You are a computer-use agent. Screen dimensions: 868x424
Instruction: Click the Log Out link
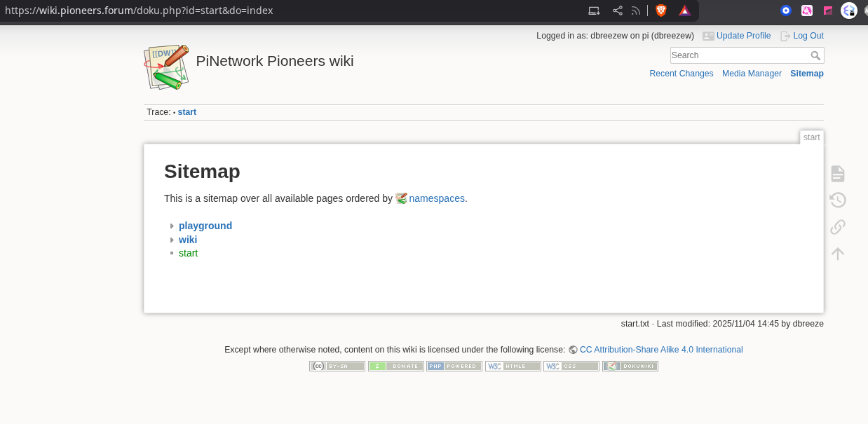(808, 36)
